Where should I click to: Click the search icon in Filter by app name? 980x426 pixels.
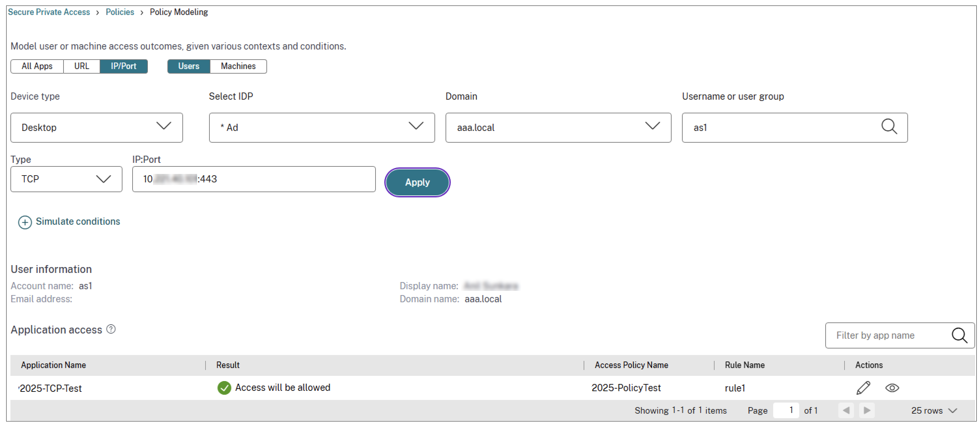click(x=959, y=335)
